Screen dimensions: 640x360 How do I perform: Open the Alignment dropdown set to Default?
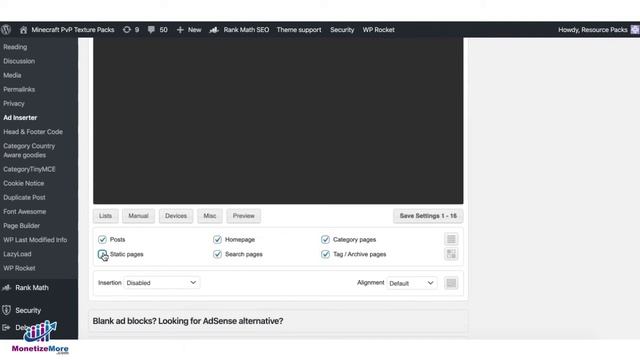411,283
